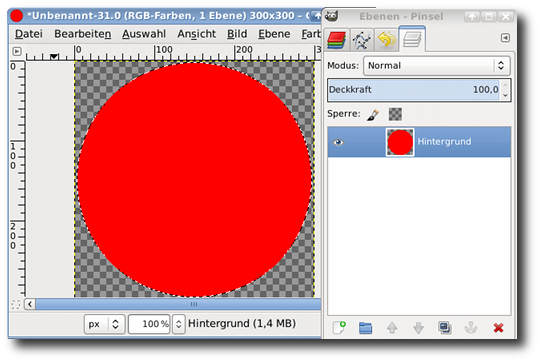This screenshot has height=362, width=540.
Task: Toggle Quick Mask at bottom-left corner
Action: point(16,304)
